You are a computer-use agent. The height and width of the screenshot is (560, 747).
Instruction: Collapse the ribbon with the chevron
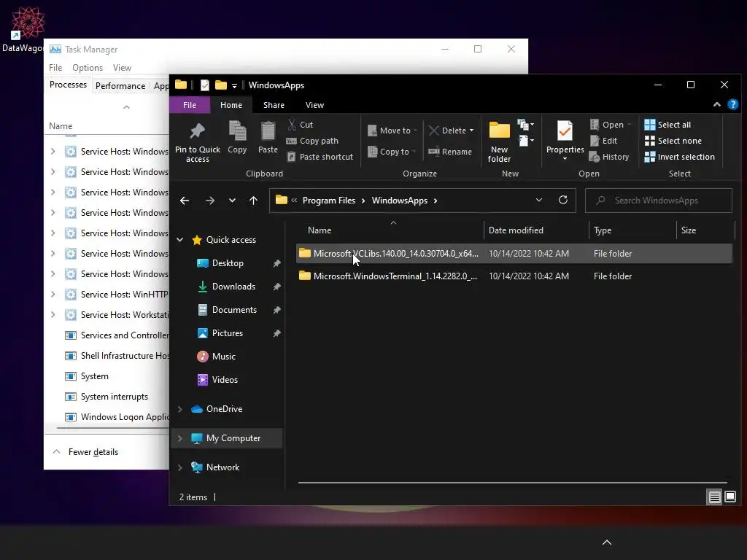716,105
